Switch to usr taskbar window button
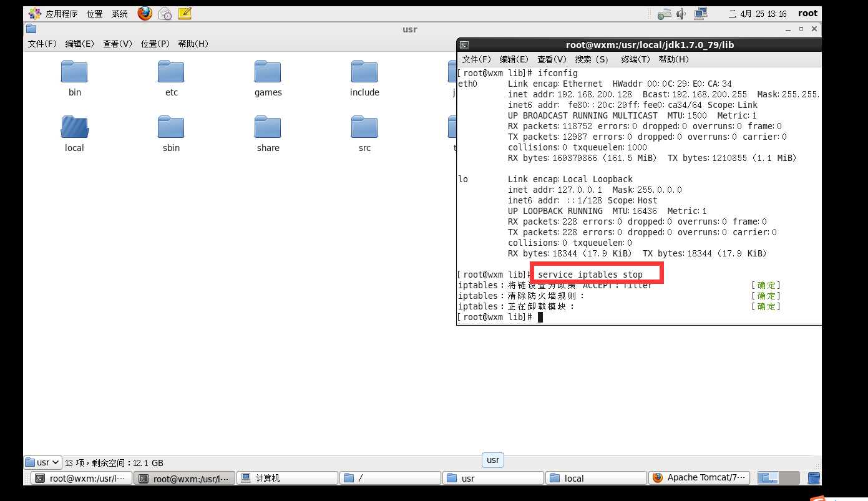Screen dimensions: 868x501 [494, 479]
